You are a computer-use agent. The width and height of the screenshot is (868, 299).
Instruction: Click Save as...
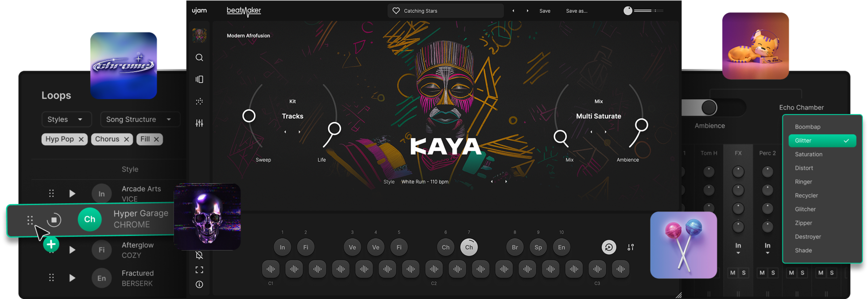coord(577,11)
